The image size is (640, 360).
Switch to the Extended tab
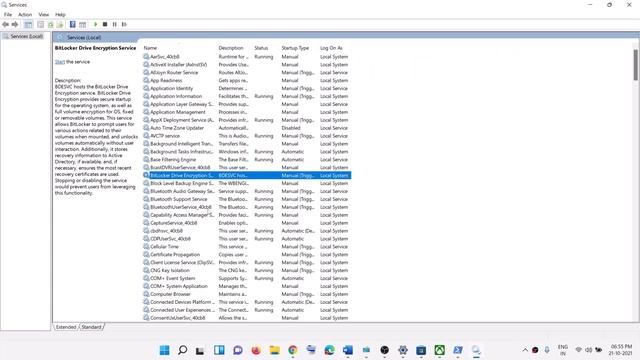point(66,327)
